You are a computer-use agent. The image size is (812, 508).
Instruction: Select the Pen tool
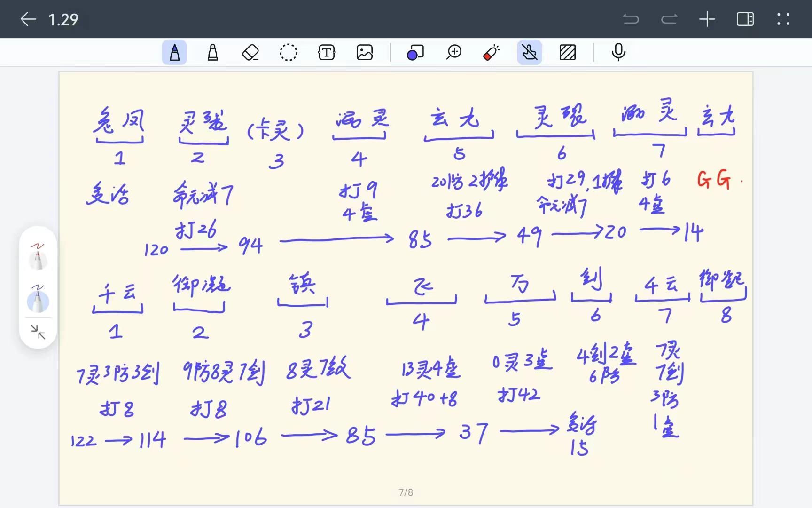coord(174,52)
